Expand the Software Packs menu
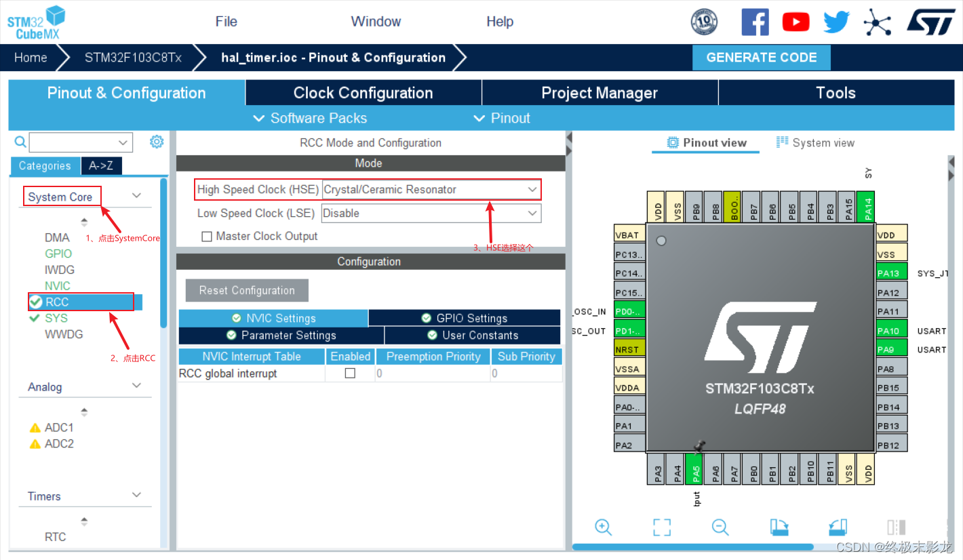This screenshot has width=963, height=560. pos(310,118)
